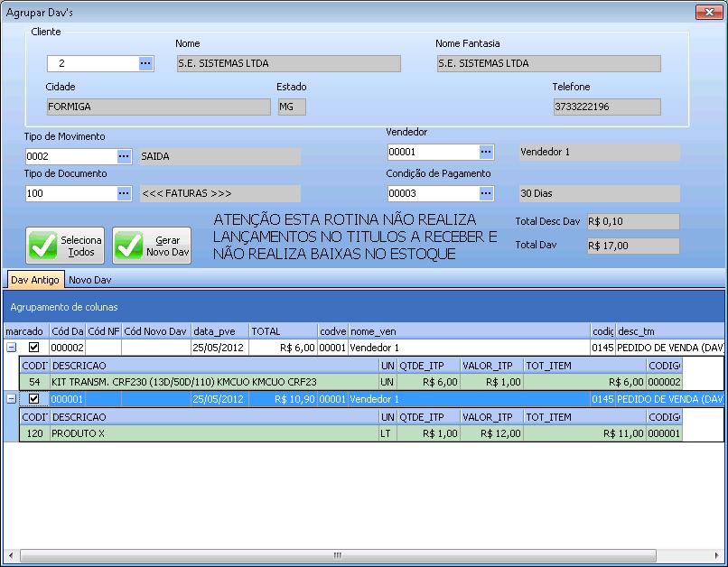Collapse the row for Dav 000002
Image resolution: width=728 pixels, height=567 pixels.
[11, 347]
